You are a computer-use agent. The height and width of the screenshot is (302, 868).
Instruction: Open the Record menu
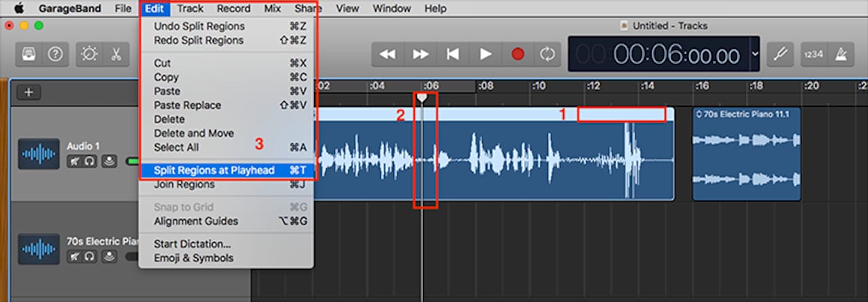pyautogui.click(x=233, y=9)
